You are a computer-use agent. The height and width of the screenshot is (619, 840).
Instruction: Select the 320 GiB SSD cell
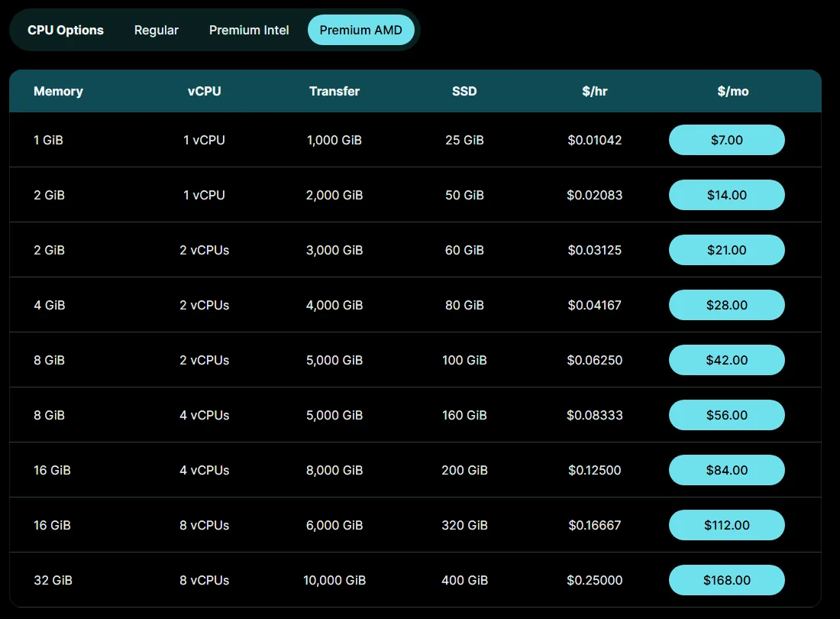(x=464, y=525)
